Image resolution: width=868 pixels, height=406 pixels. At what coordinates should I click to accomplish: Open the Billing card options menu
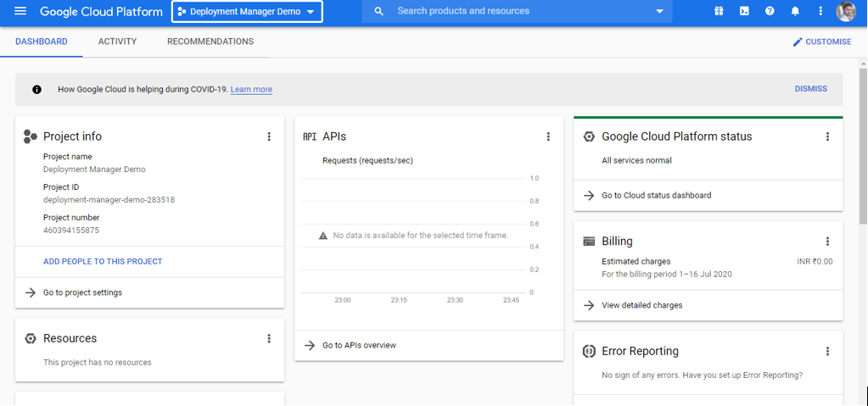827,242
